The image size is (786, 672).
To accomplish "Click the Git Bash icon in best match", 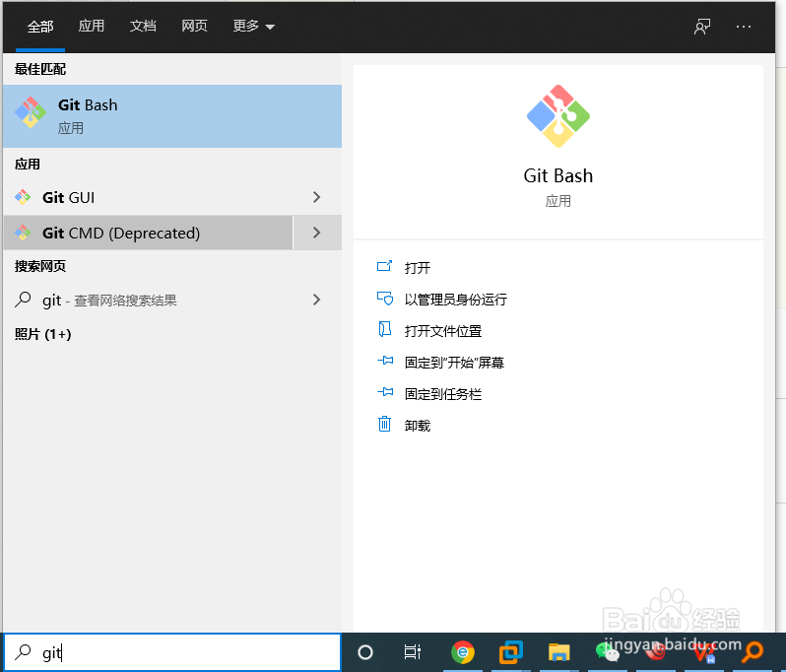I will 31,112.
